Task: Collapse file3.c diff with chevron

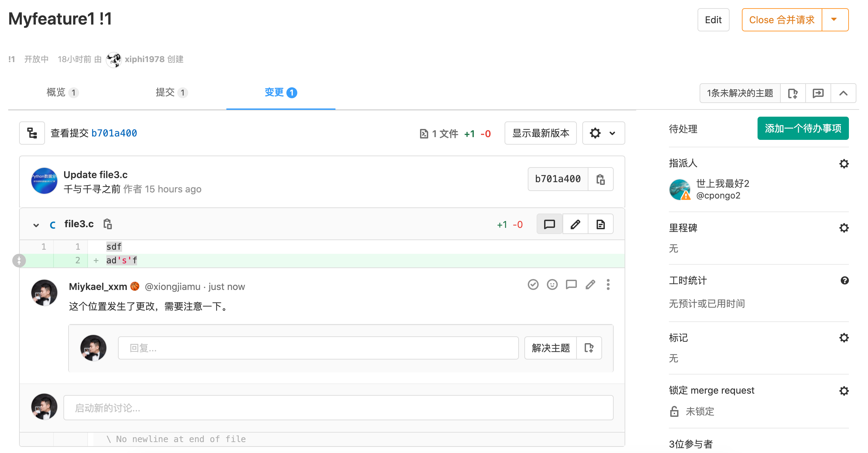Action: tap(36, 225)
